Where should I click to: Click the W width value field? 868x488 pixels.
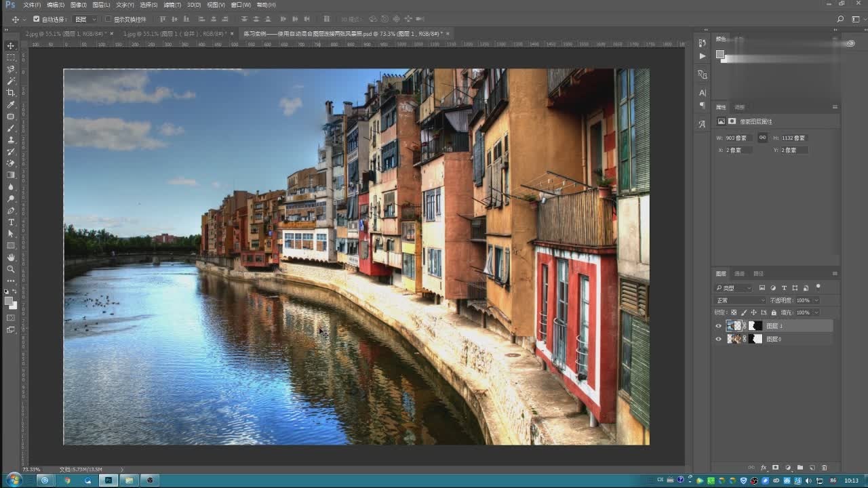(x=738, y=138)
